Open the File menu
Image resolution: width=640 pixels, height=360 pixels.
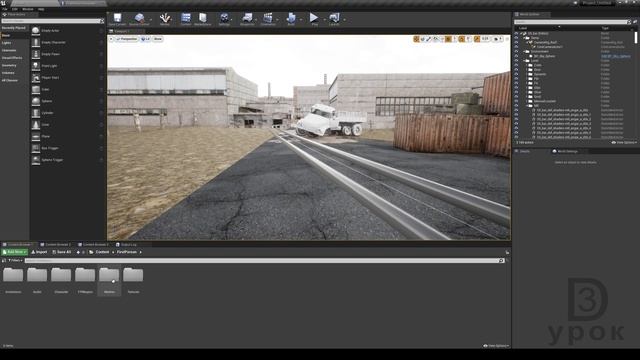[5, 9]
